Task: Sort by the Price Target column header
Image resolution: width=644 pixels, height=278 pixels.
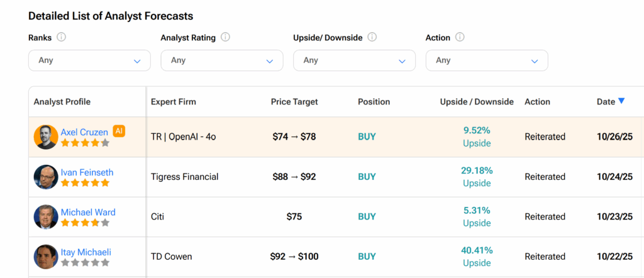Action: (294, 101)
